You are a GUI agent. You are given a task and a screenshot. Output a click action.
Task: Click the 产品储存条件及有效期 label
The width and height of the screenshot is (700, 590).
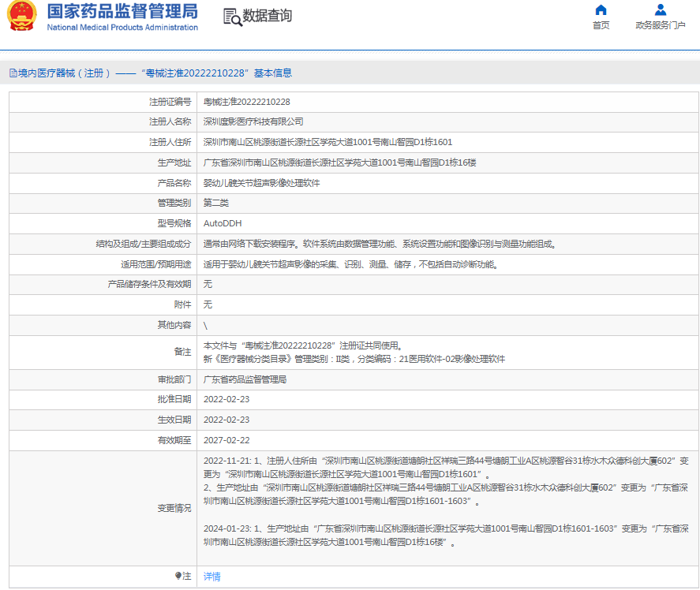coord(149,284)
